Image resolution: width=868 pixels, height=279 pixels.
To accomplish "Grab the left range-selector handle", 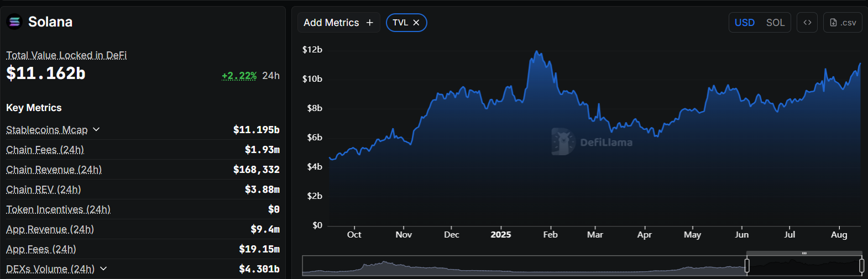I will 747,266.
